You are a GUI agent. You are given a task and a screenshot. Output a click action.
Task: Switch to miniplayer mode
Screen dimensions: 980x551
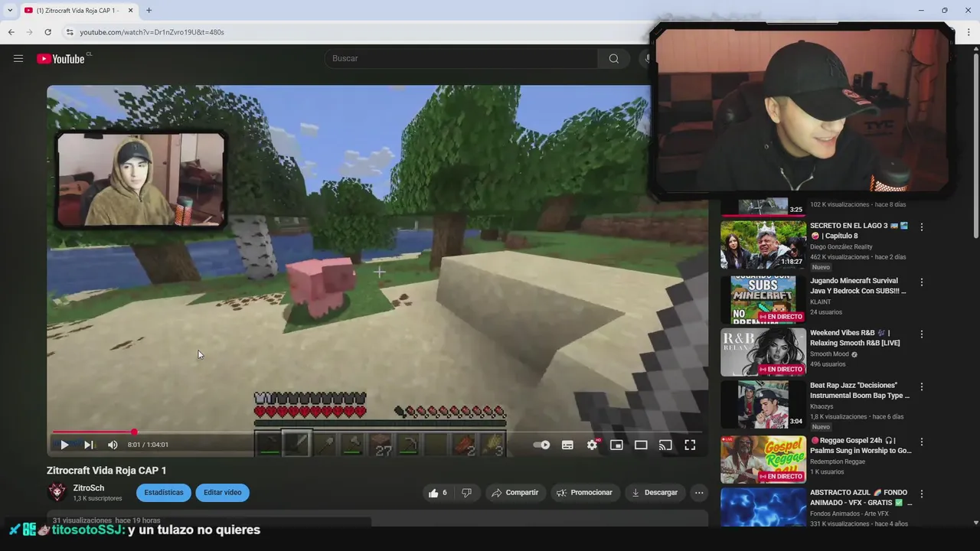(x=616, y=445)
